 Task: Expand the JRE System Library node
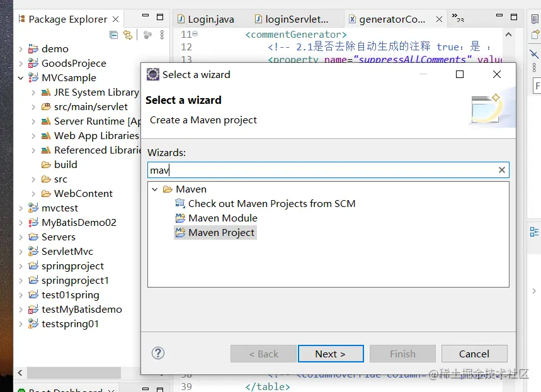[x=33, y=92]
